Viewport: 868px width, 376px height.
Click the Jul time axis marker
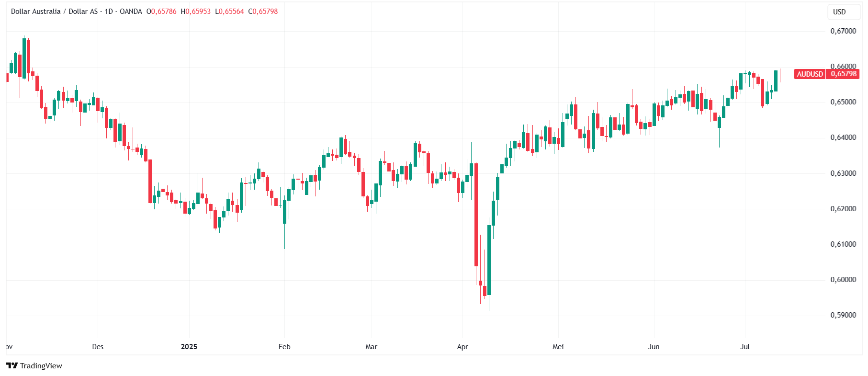[x=745, y=347]
